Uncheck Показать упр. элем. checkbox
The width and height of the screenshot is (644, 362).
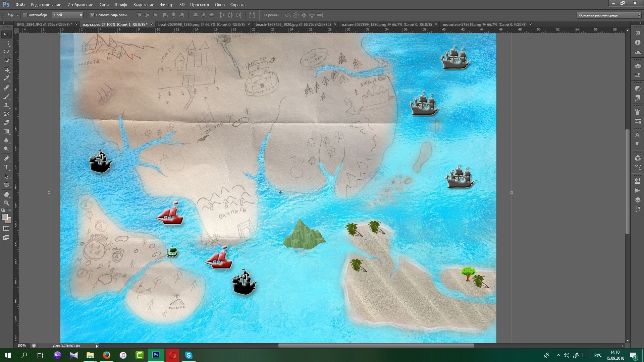pyautogui.click(x=93, y=15)
